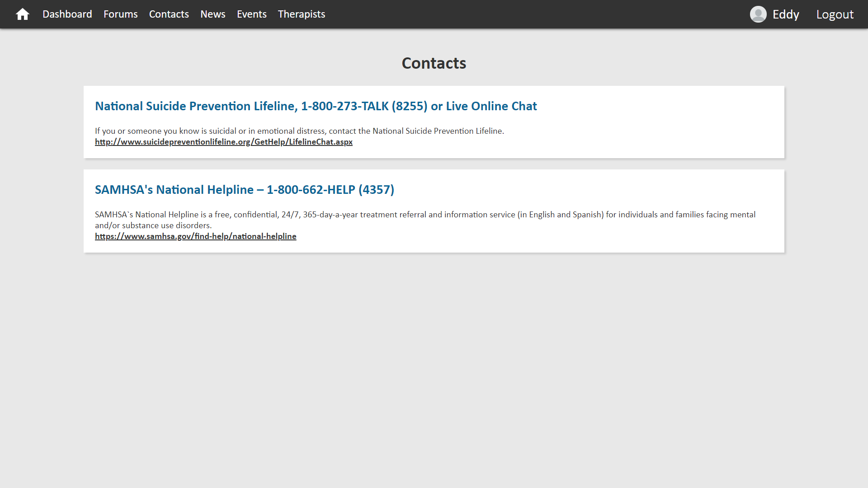Click the Logout button

point(835,14)
